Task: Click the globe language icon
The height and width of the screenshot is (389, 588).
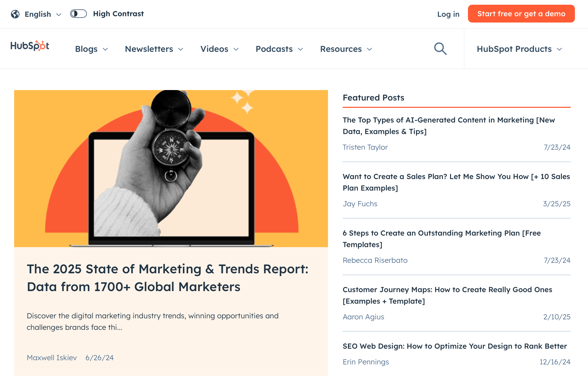Action: (15, 14)
